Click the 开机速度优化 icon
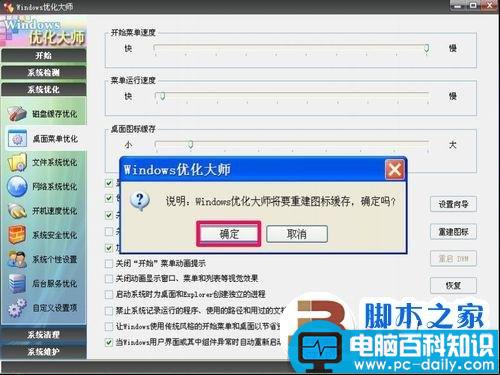Viewport: 500px width, 375px height. point(17,211)
